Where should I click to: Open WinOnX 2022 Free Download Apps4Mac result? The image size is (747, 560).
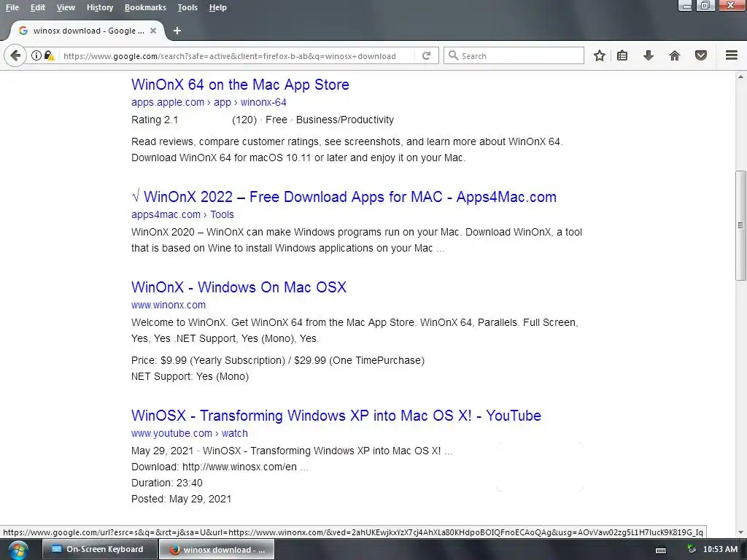(344, 197)
